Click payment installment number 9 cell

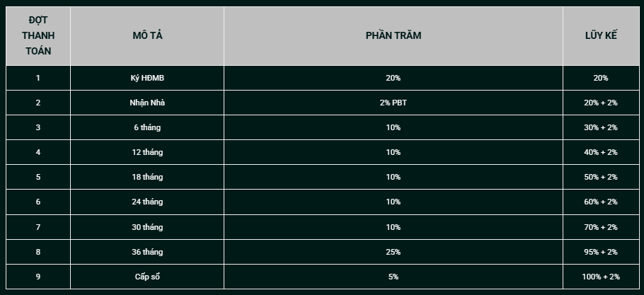[x=38, y=277]
